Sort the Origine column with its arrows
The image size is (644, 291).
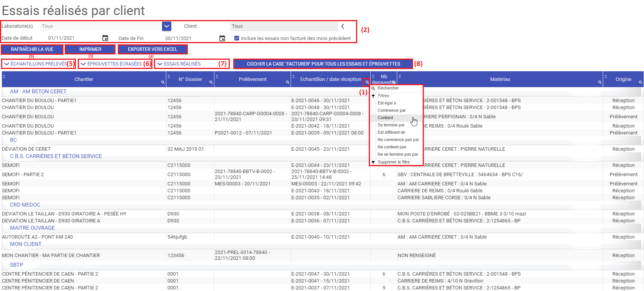pos(606,76)
